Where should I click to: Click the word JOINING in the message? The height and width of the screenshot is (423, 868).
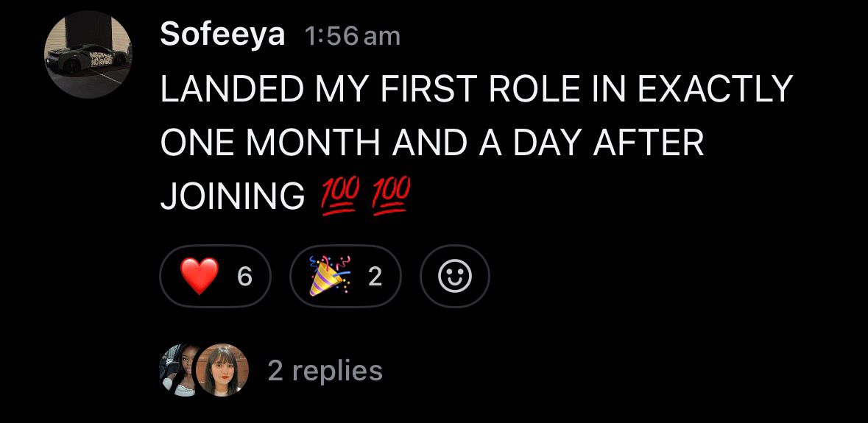(233, 196)
